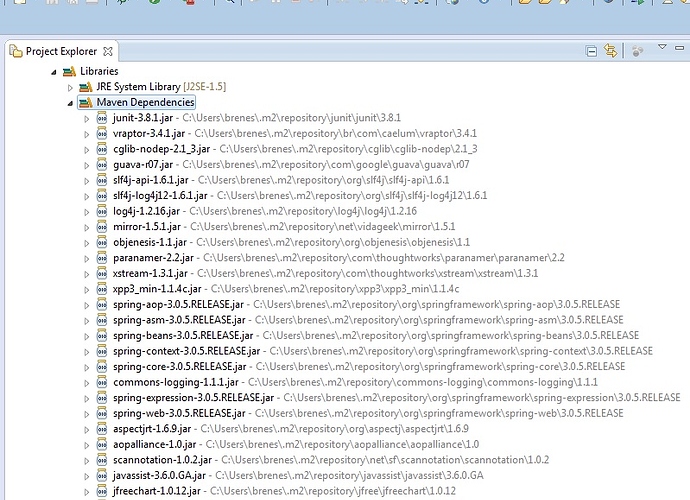Viewport: 690px width, 500px height.
Task: Expand spring-expression-3.0.5.RELEASE.jar tree arrow
Action: coord(87,399)
